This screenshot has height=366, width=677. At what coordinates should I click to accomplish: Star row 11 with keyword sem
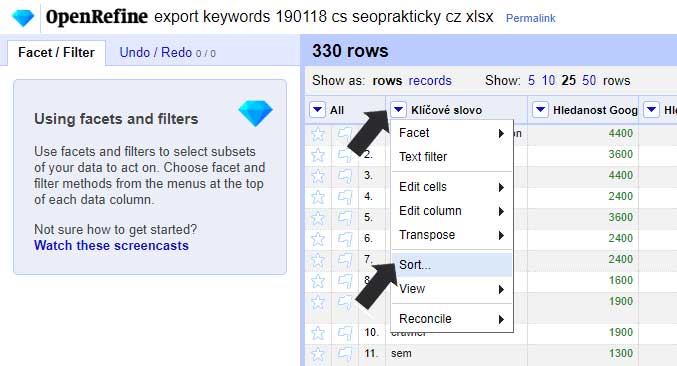(x=318, y=354)
